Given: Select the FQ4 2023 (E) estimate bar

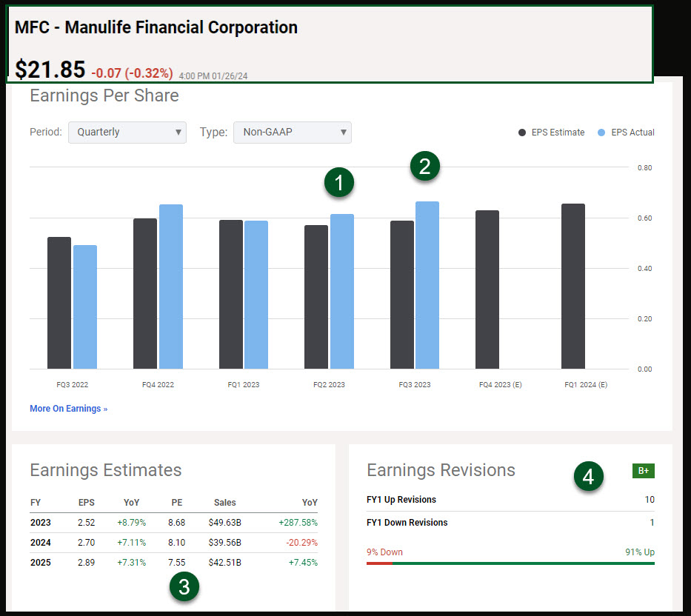Looking at the screenshot, I should 487,289.
